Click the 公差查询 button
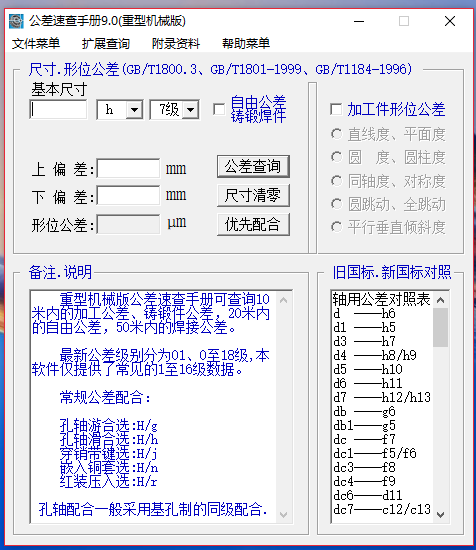Screen dimensions: 476x550 pos(253,166)
